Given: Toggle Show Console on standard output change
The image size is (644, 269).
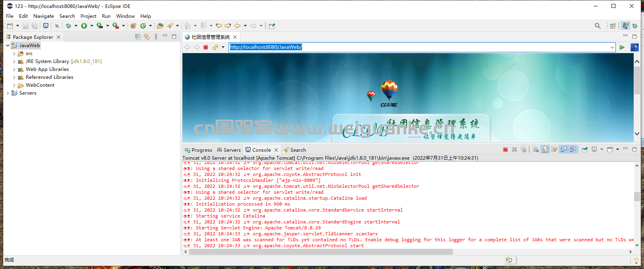Looking at the screenshot, I should pos(563,150).
